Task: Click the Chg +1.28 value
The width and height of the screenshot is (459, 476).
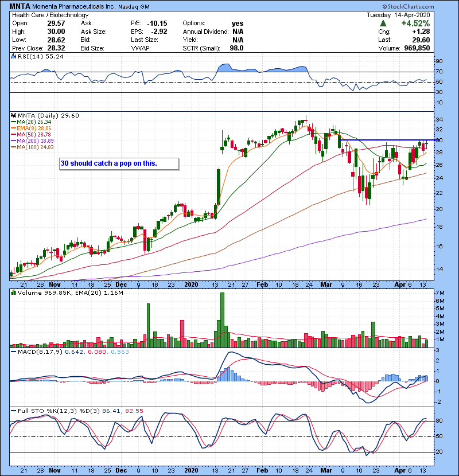Action: (x=421, y=32)
